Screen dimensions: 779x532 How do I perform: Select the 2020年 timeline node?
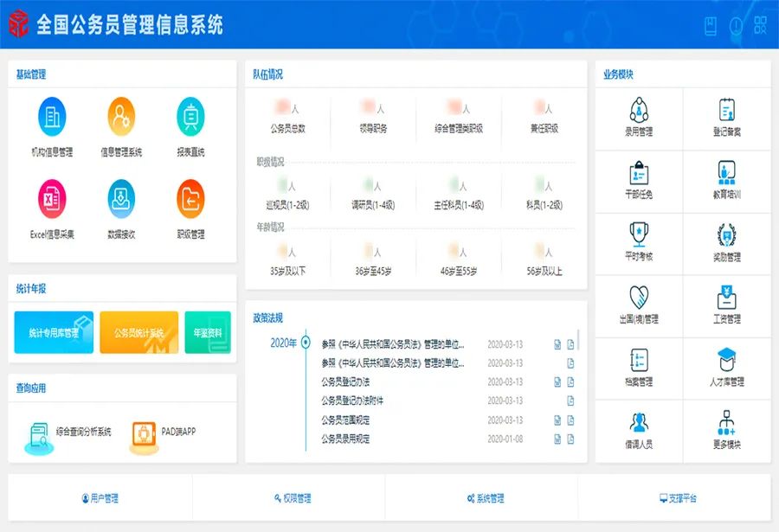[306, 343]
